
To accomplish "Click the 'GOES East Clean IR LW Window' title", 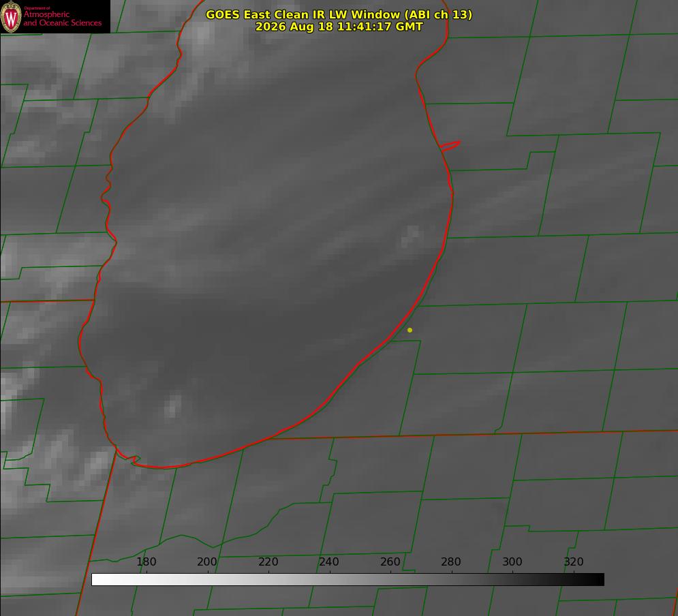I will pos(339,14).
